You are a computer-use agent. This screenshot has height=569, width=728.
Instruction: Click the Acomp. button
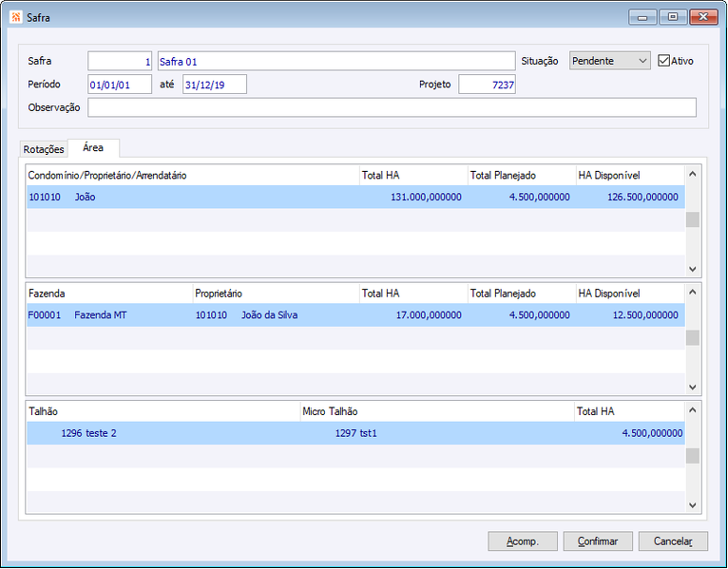point(523,541)
